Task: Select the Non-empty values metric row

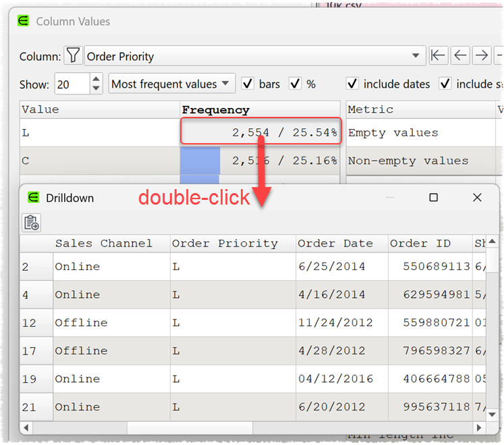Action: pyautogui.click(x=420, y=161)
